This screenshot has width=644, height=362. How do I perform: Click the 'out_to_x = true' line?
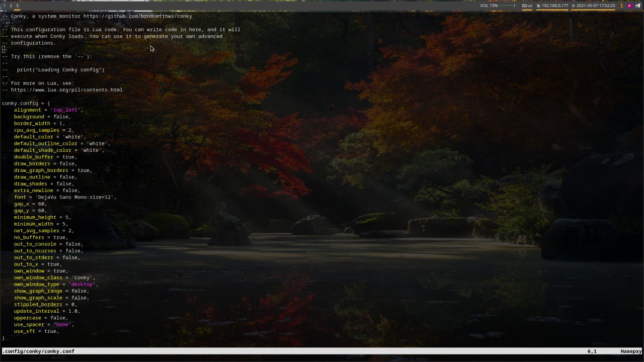tap(38, 264)
